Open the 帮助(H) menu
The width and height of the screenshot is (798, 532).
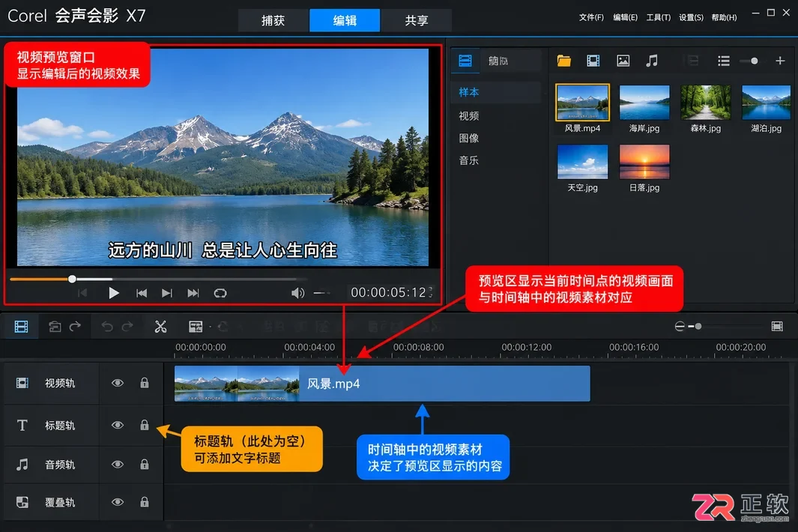[x=724, y=17]
